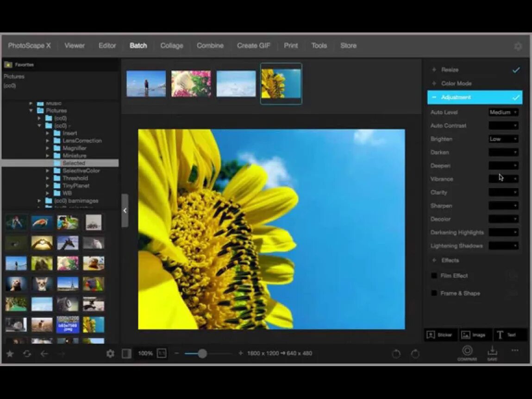Screen dimensions: 532x399
Task: Select the TinyPlanet folder
Action: point(75,186)
